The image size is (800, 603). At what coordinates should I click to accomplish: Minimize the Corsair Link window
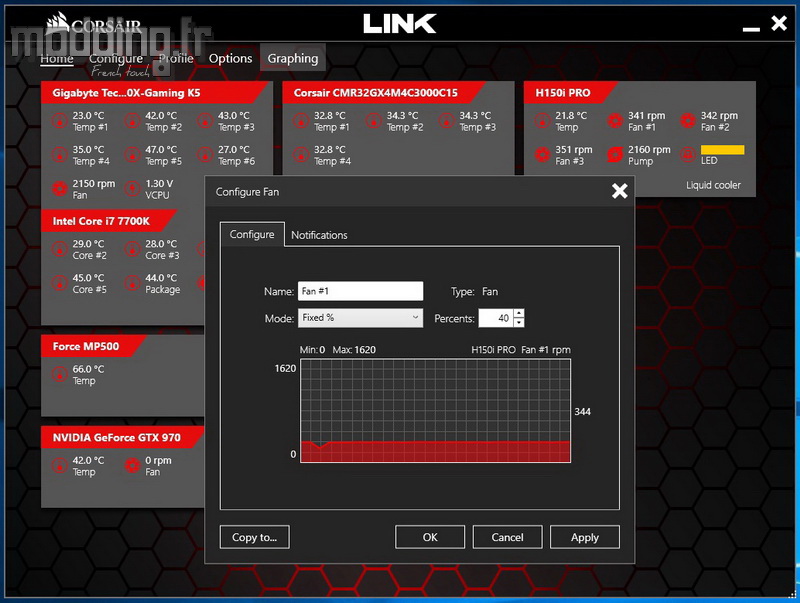(751, 29)
